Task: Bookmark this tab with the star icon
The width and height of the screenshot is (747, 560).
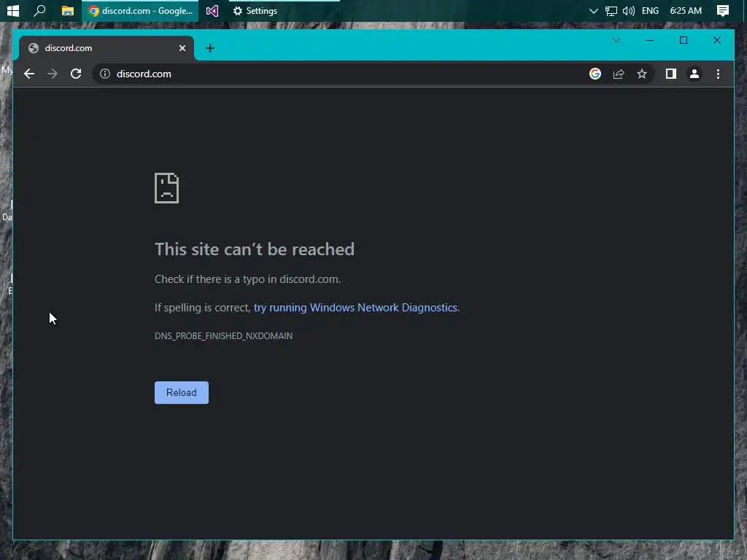Action: tap(642, 74)
